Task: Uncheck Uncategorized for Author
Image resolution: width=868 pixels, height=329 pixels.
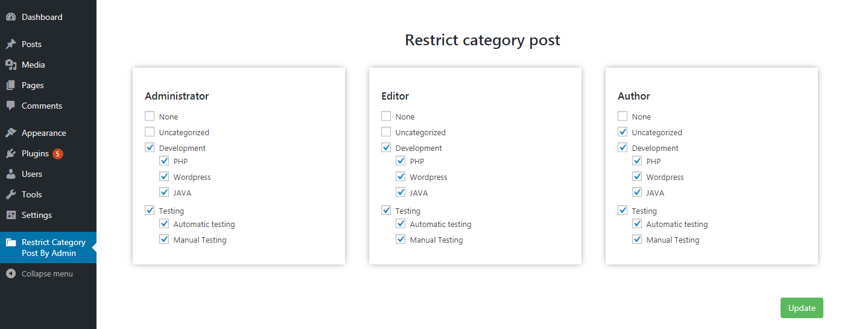Action: 622,132
